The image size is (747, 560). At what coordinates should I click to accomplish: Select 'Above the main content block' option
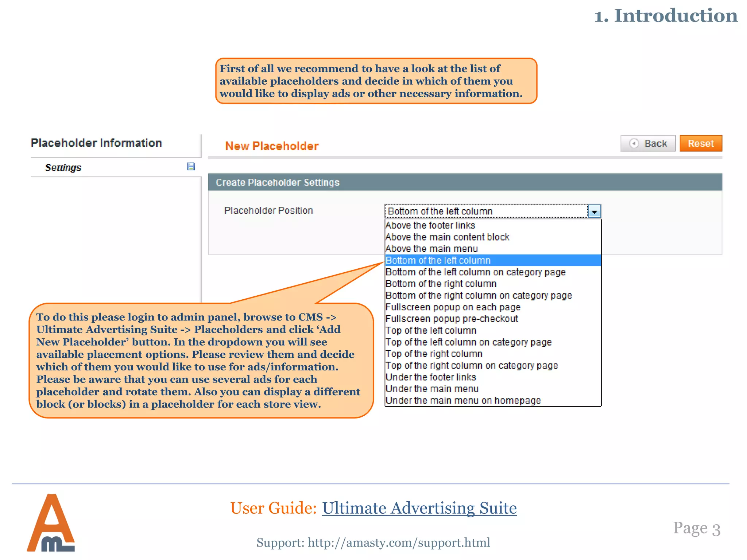[x=493, y=237]
